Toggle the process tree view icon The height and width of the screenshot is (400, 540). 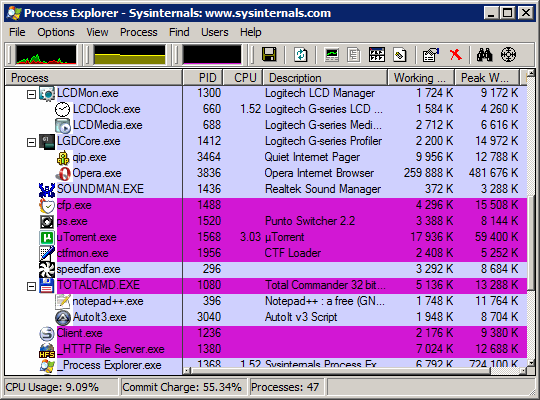(x=354, y=55)
